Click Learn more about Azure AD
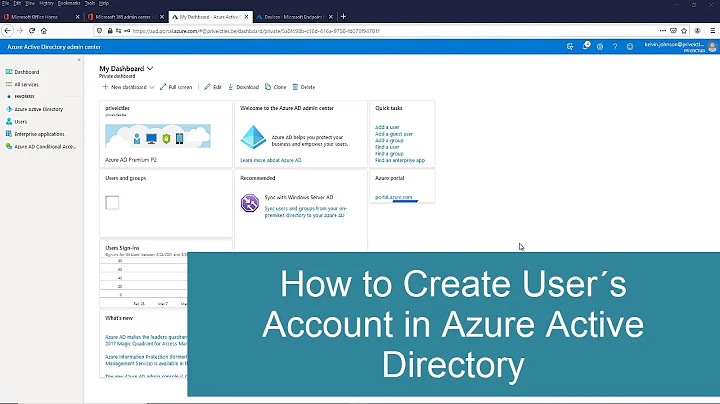Screen dimensions: 720x404 coord(270,160)
